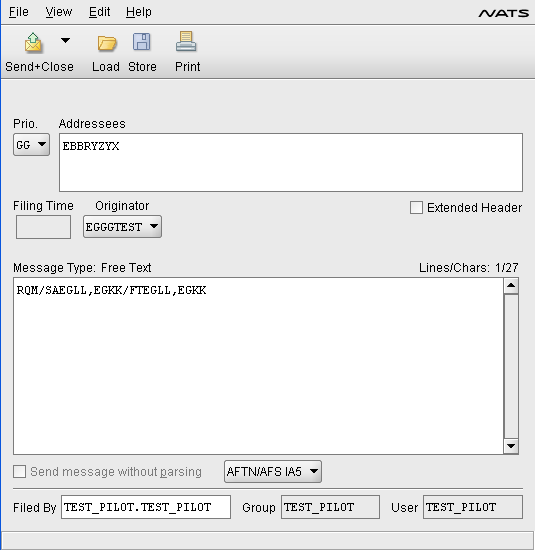535x550 pixels.
Task: Enable the Extended Header checkbox
Action: tap(416, 207)
